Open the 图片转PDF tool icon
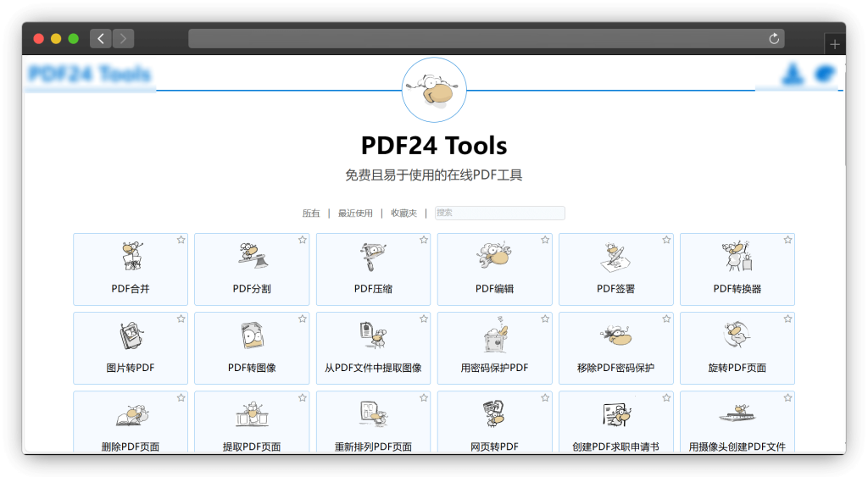Screen dimensions: 868x477 pyautogui.click(x=131, y=336)
